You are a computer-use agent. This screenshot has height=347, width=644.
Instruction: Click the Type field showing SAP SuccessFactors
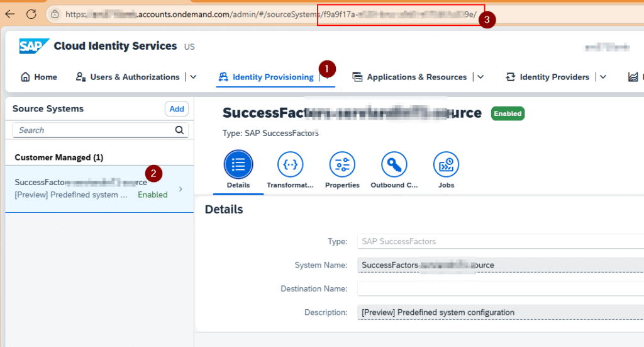tap(501, 241)
